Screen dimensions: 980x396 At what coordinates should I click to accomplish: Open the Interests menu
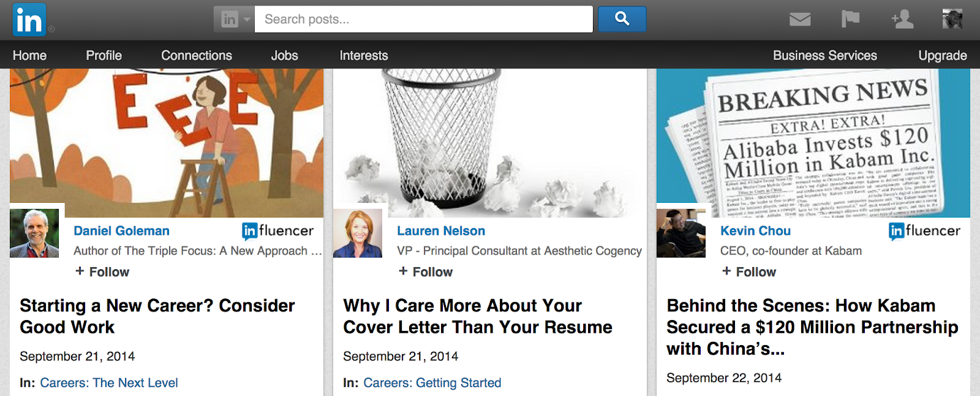click(363, 55)
